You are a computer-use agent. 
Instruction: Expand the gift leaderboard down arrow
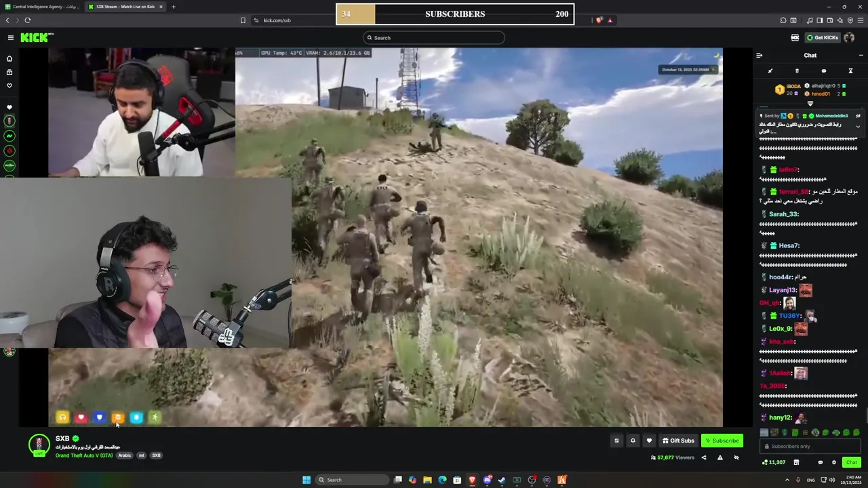810,104
